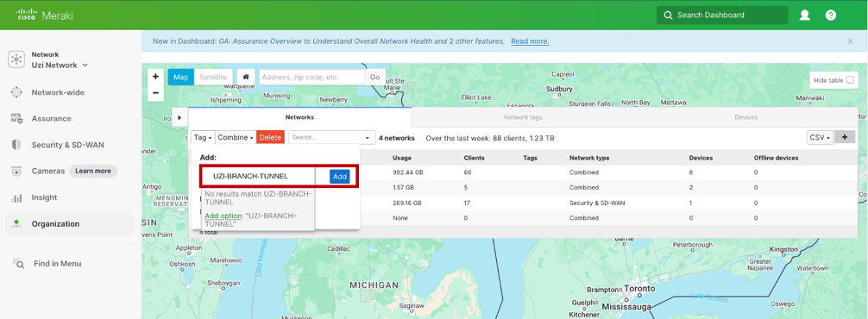Click the Network-wide globe icon
868x319 pixels.
(16, 92)
